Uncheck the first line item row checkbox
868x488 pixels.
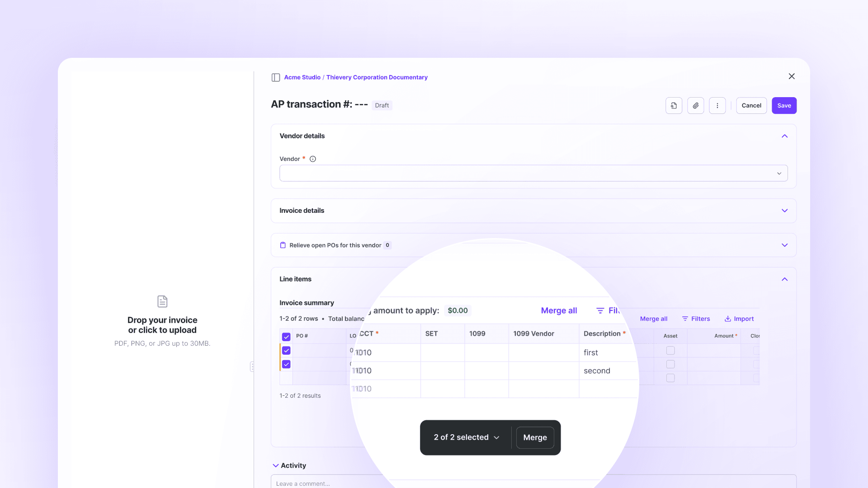[286, 350]
